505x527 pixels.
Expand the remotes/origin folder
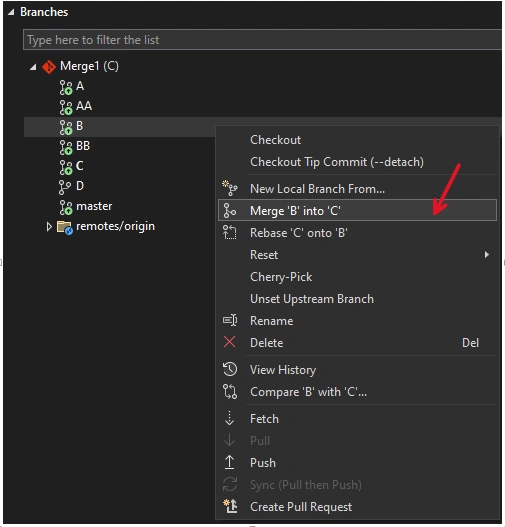[x=49, y=227]
